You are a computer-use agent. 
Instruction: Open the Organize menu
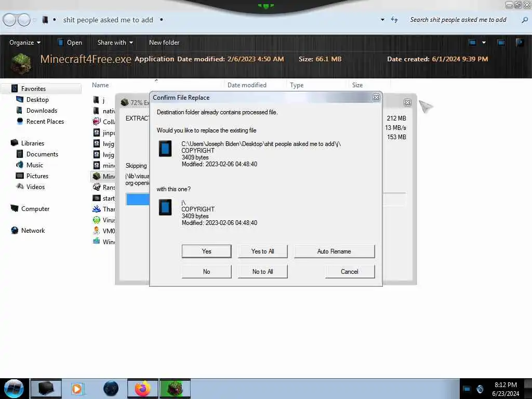coord(25,43)
